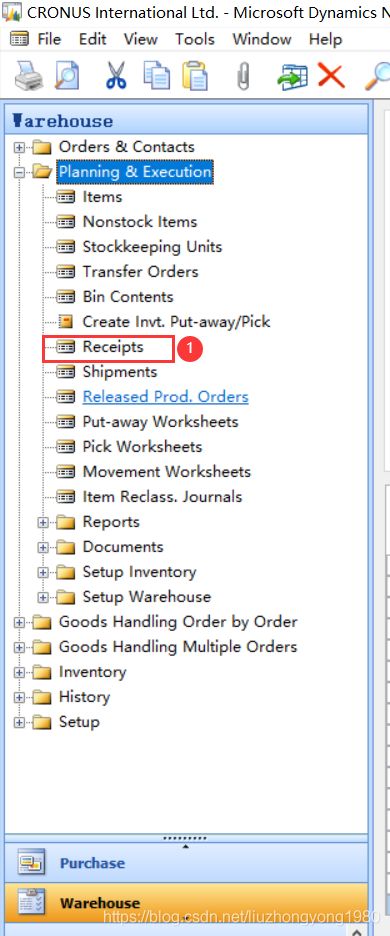Expand the bottom Setup folder
This screenshot has width=390, height=936.
tap(20, 722)
